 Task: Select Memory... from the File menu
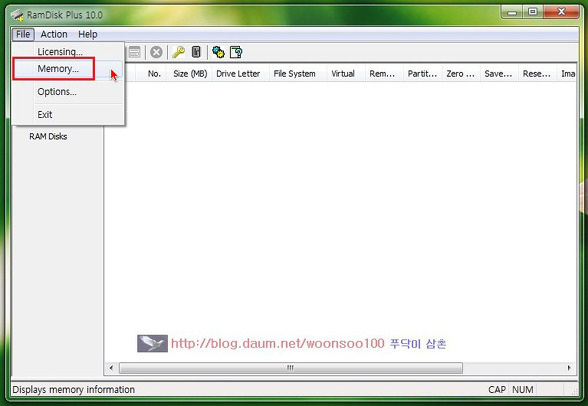point(58,69)
